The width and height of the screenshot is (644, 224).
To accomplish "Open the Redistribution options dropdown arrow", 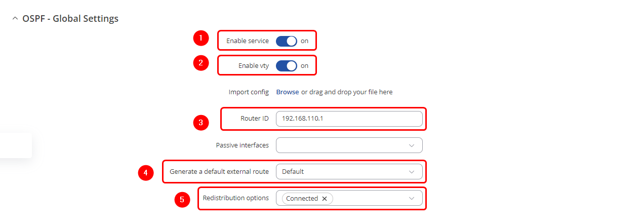I will click(x=412, y=199).
